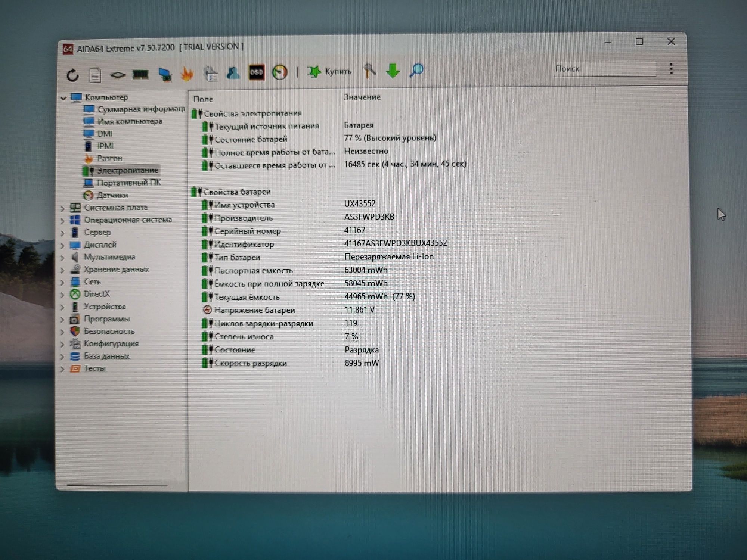Viewport: 747px width, 560px height.
Task: Select the Программы tree entry
Action: (100, 319)
